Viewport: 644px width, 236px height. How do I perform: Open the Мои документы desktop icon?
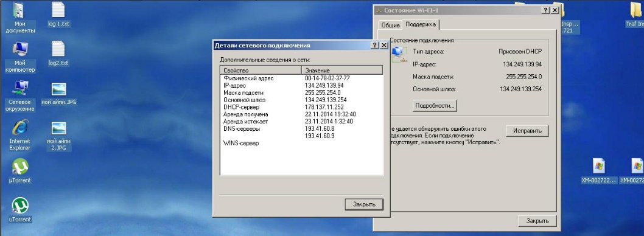[x=19, y=18]
